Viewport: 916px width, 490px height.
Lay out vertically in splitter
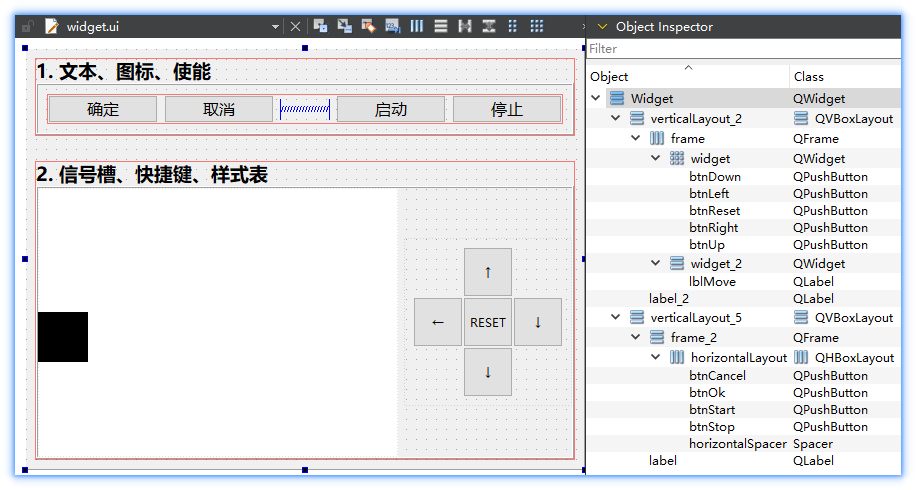[489, 26]
